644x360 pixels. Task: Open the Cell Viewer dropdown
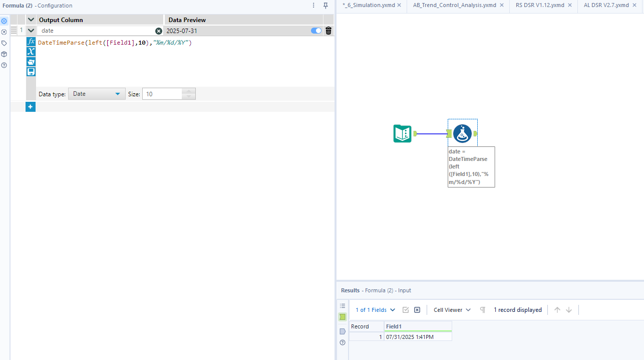pos(451,309)
